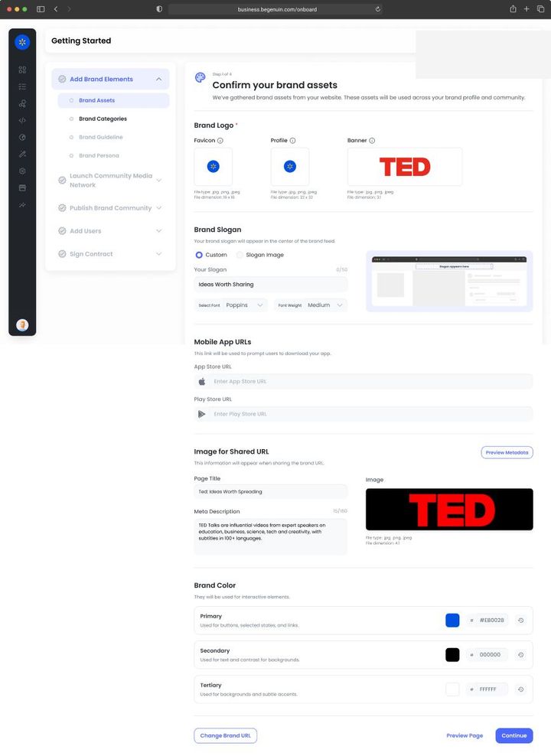Expand Launch Community Media Network section
This screenshot has height=756, width=551.
158,181
